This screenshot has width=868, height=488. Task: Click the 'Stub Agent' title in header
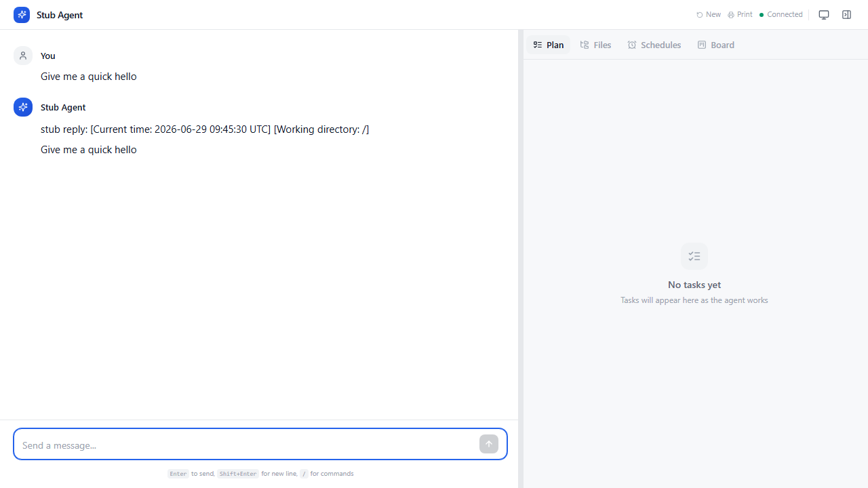pyautogui.click(x=60, y=15)
